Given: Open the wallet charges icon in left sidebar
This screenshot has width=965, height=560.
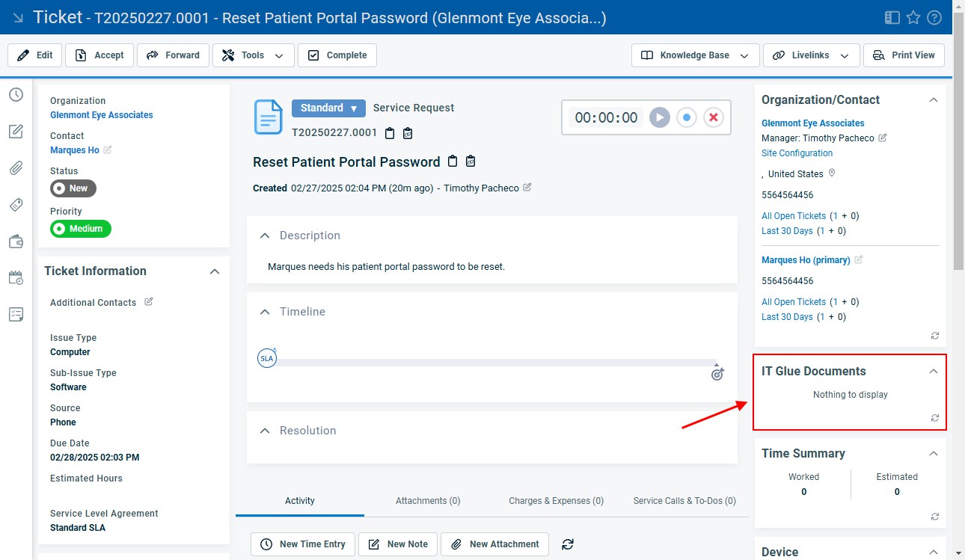Looking at the screenshot, I should tap(16, 241).
